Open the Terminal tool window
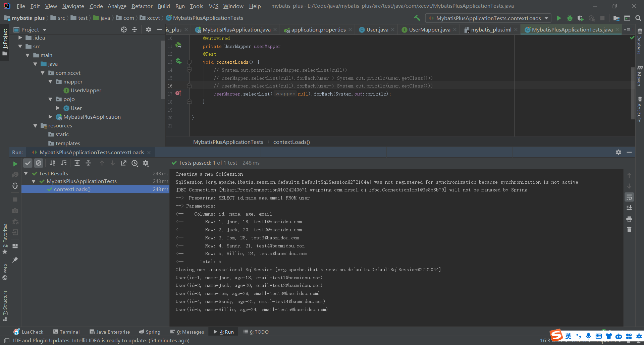 66,332
